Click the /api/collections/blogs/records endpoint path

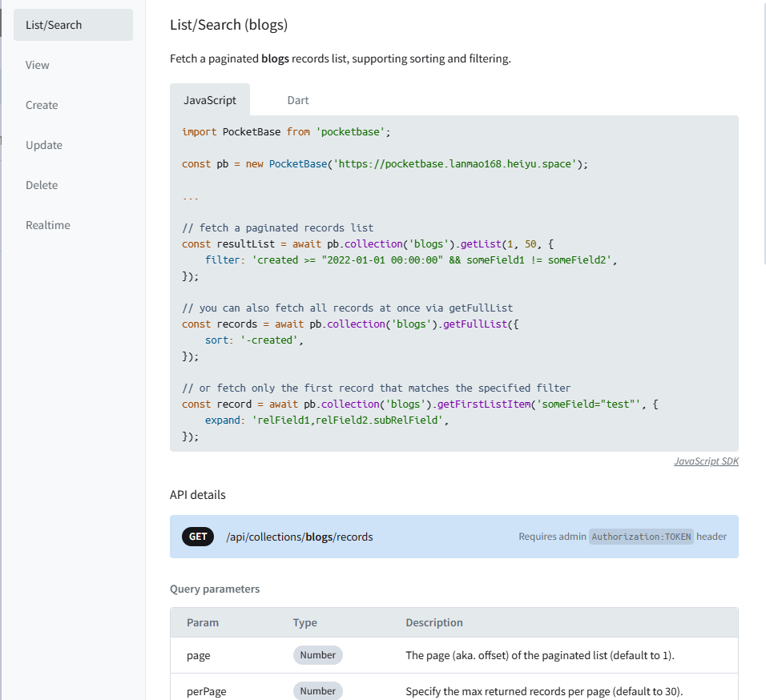coord(300,537)
